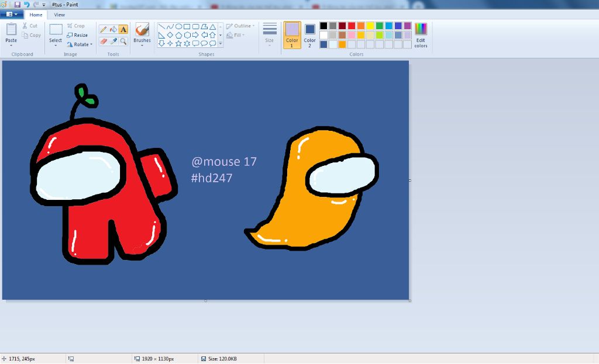Pick the Five-point star shape
The height and width of the screenshot is (364, 599).
point(178,43)
